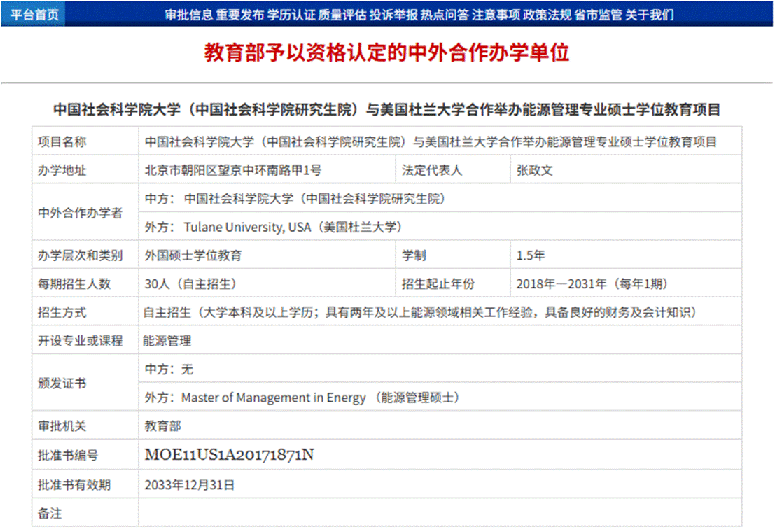Click the address 北京市朝阳区望京中环南路甲1号

point(232,170)
